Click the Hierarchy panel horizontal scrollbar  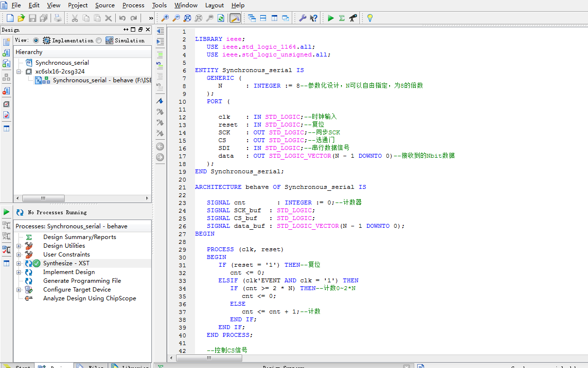click(44, 199)
